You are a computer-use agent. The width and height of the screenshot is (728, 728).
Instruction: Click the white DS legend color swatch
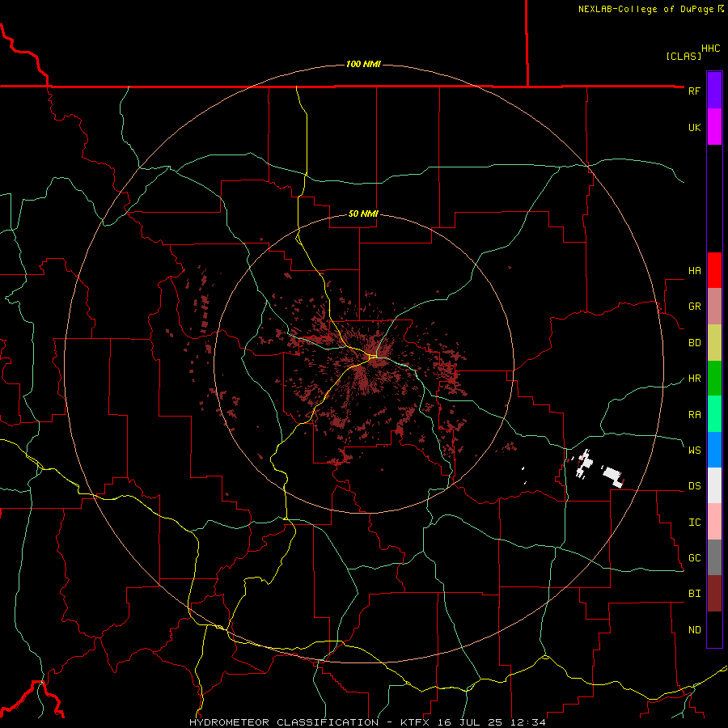click(714, 485)
